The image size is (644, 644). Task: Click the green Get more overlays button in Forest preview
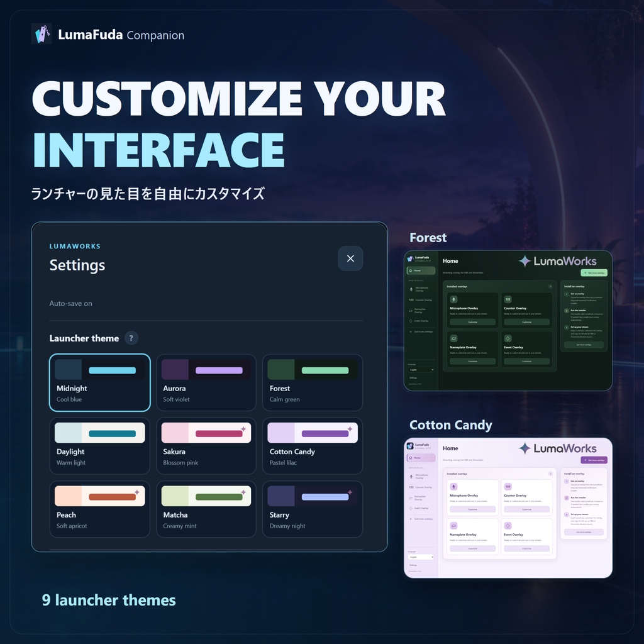[x=594, y=273]
